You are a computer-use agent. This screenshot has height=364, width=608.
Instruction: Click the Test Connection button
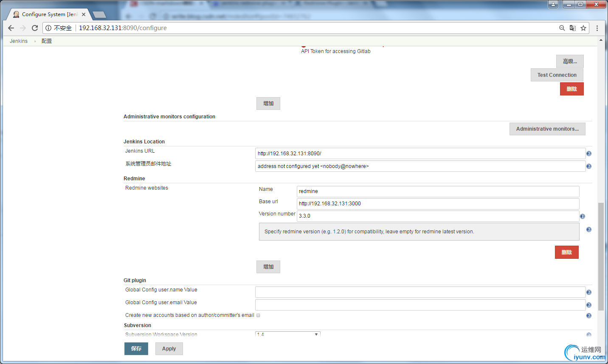pyautogui.click(x=557, y=75)
